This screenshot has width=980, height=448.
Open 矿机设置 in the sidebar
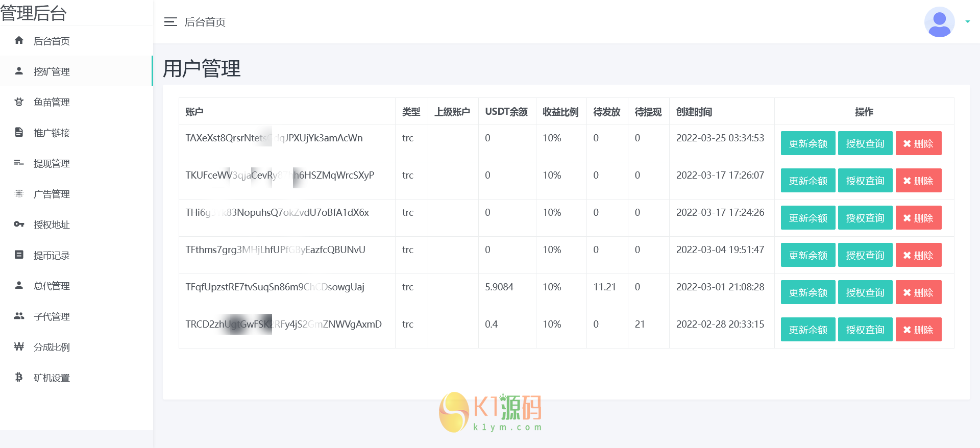77,378
